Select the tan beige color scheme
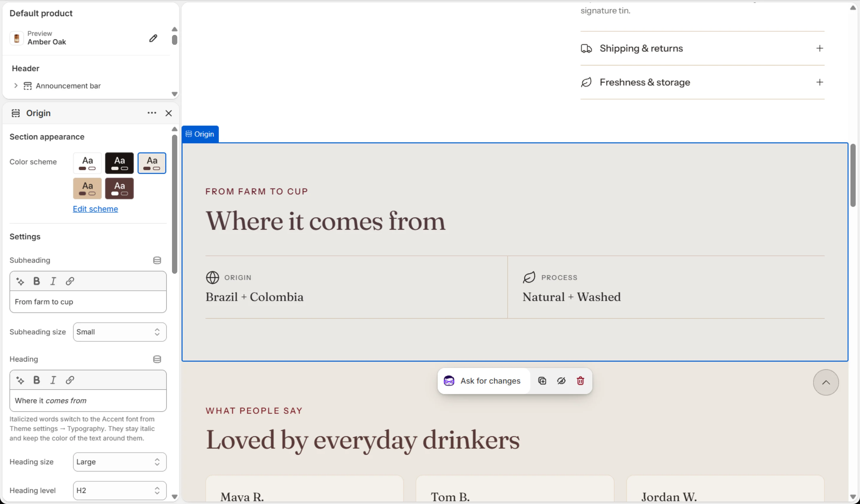This screenshot has height=504, width=860. [x=87, y=188]
